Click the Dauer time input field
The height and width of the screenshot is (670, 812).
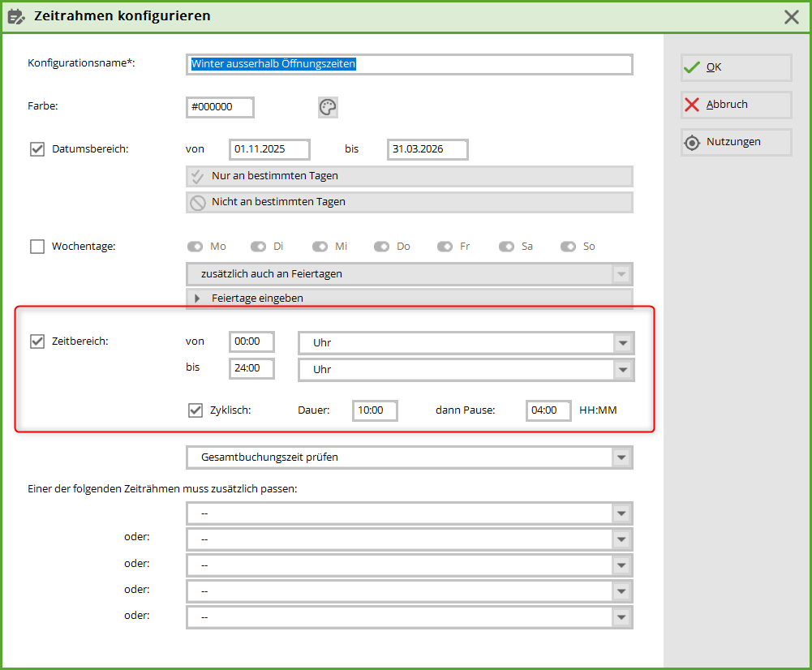[375, 410]
